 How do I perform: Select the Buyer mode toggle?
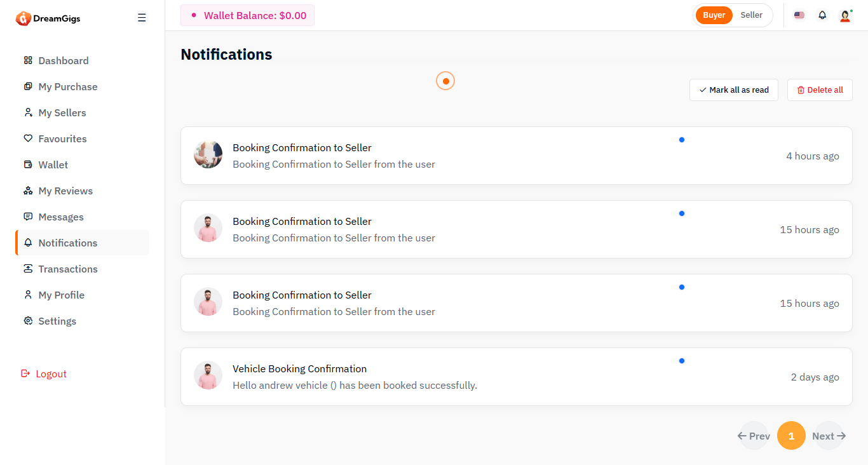[714, 15]
